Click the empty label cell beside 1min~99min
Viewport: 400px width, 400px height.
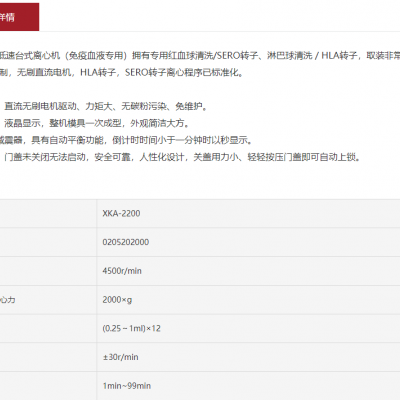pyautogui.click(x=48, y=386)
